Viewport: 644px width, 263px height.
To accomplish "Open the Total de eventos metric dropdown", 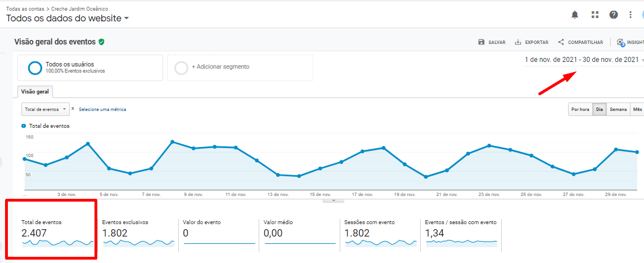I will pos(46,109).
